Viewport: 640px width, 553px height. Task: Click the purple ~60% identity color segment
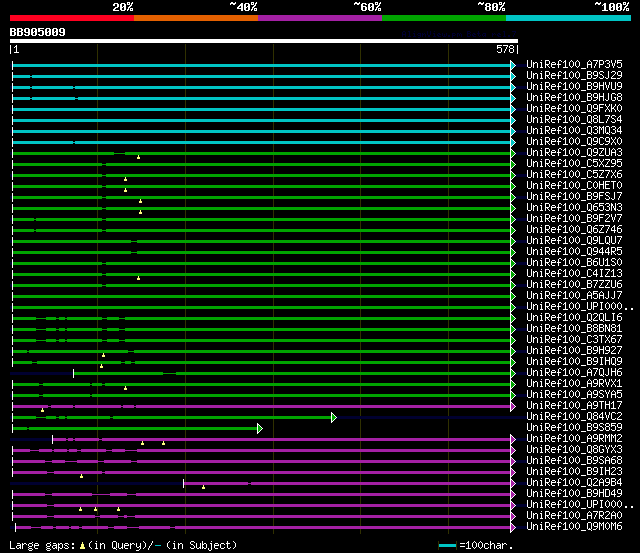(320, 18)
